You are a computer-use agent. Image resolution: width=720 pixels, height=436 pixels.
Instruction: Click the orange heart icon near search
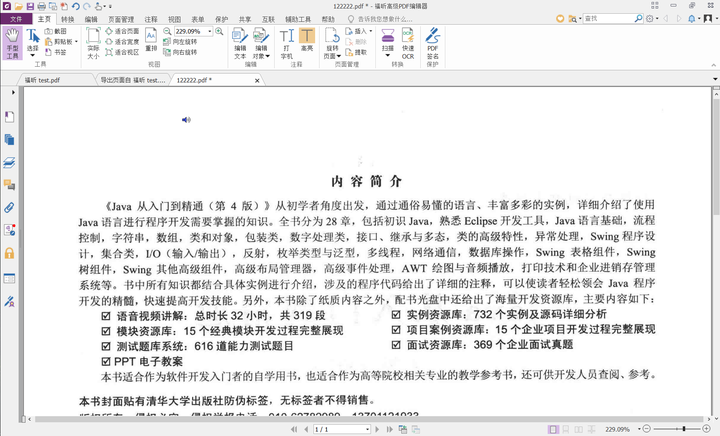pyautogui.click(x=560, y=19)
